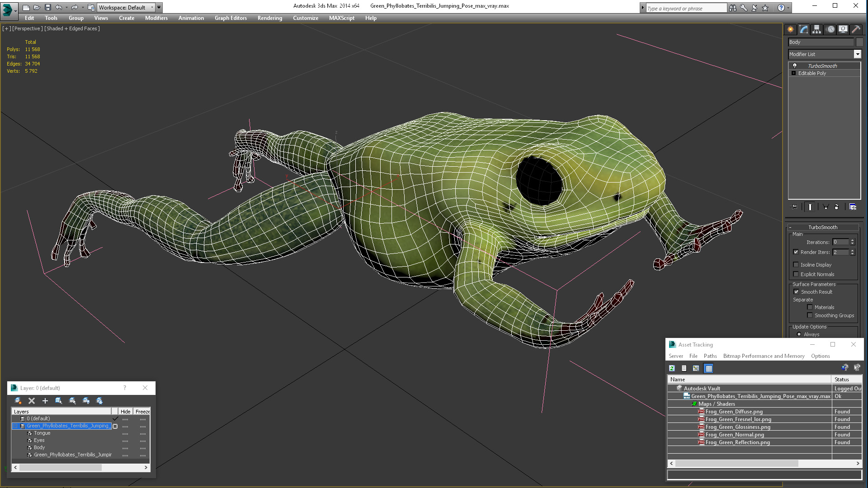
Task: Click Freeze All Layers snowflake icon
Action: (x=99, y=401)
